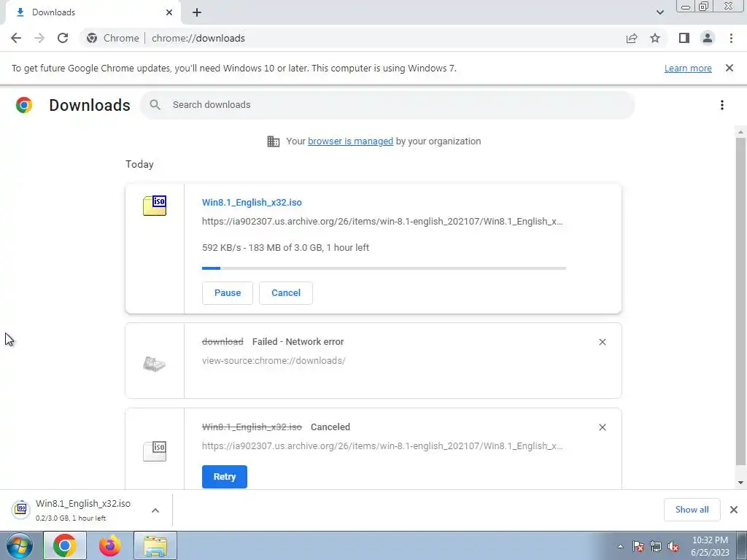The image size is (747, 560).
Task: Open the side panel icon
Action: [684, 38]
